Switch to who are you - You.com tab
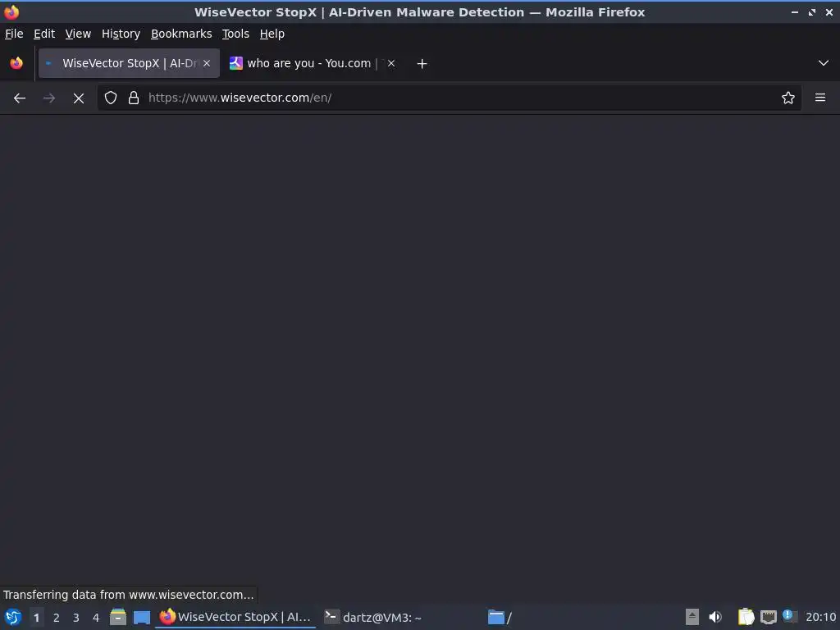 pos(313,63)
